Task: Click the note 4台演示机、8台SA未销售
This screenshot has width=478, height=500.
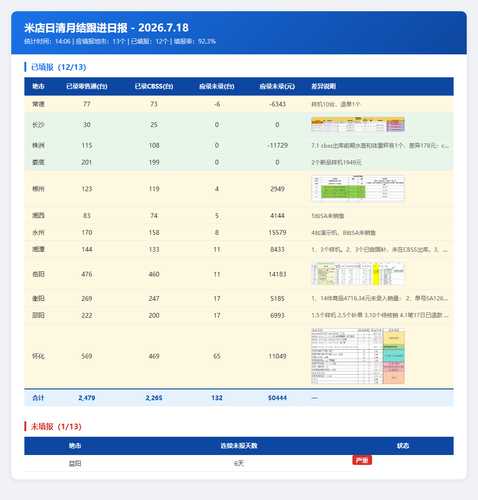Action: tap(344, 233)
